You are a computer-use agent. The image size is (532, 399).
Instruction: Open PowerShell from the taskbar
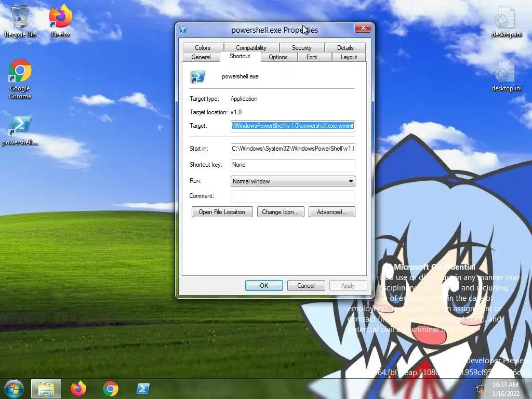tap(143, 389)
